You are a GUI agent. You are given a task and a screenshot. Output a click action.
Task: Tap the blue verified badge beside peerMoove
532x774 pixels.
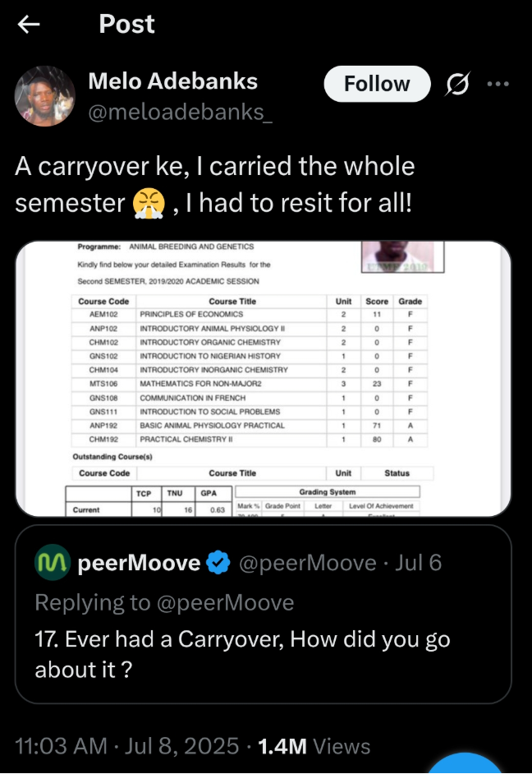click(x=218, y=563)
